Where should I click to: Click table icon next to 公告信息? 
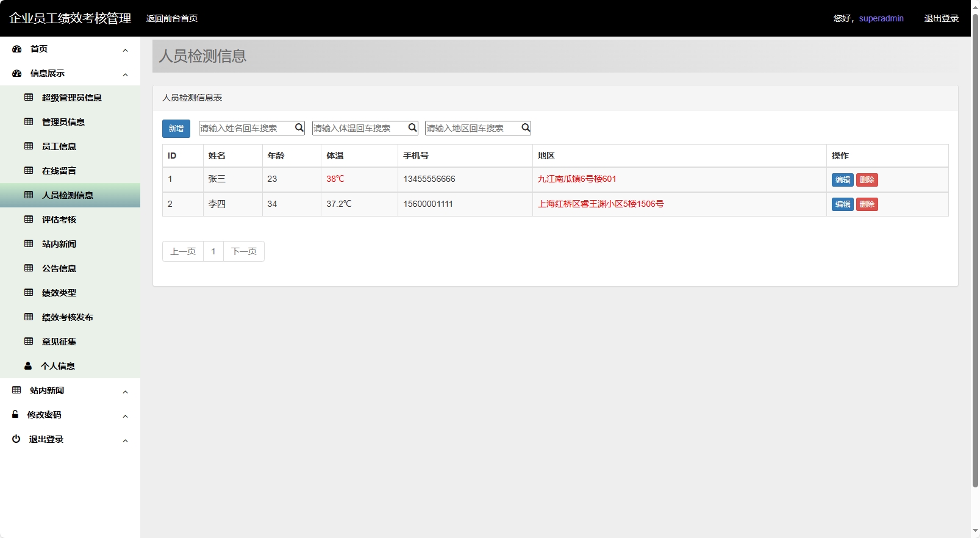point(29,268)
